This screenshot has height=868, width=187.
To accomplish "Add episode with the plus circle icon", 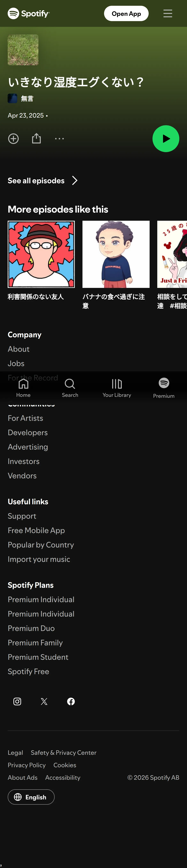I will click(x=13, y=139).
